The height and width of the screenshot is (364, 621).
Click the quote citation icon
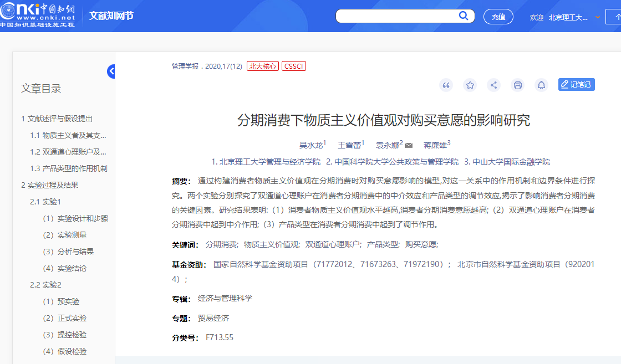[x=446, y=85]
